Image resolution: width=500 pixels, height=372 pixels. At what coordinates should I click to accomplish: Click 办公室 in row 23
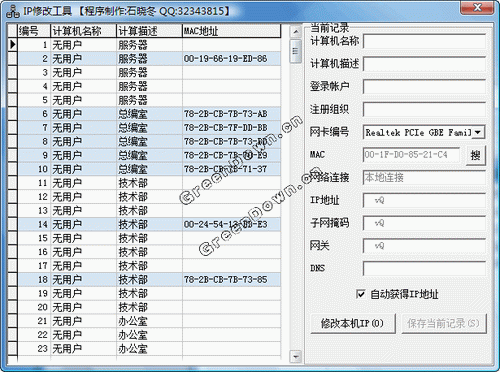[x=133, y=349]
